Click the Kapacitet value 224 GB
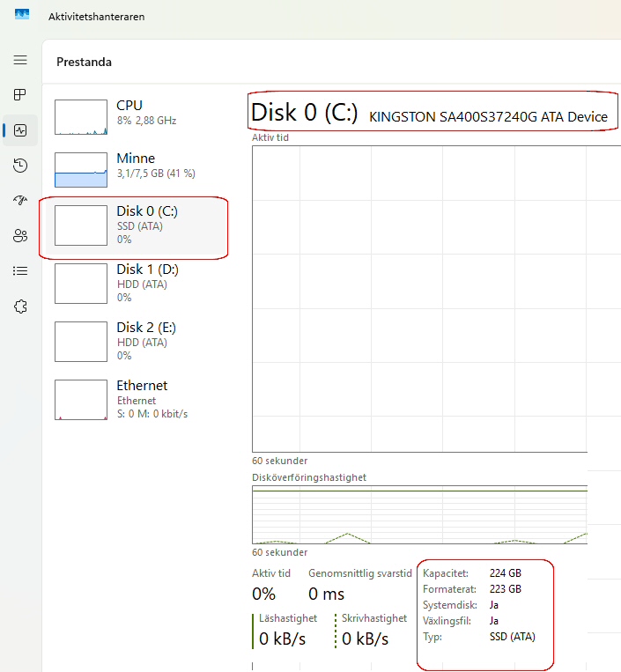 pos(506,573)
